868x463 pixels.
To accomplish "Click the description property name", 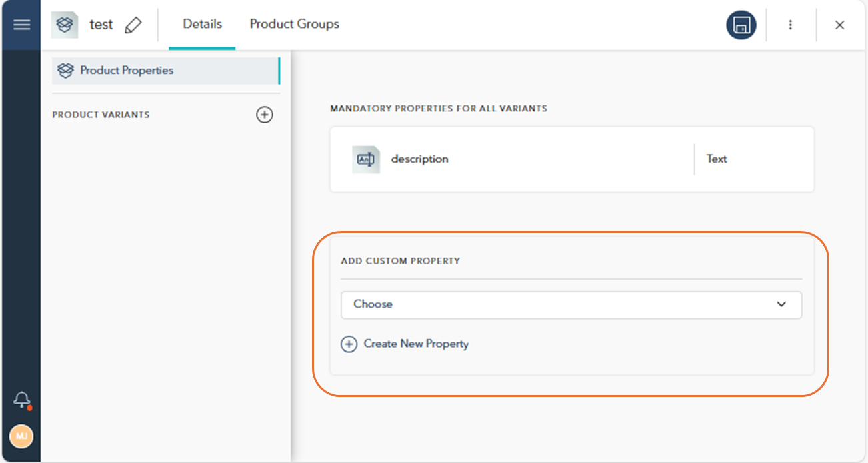I will tap(419, 159).
